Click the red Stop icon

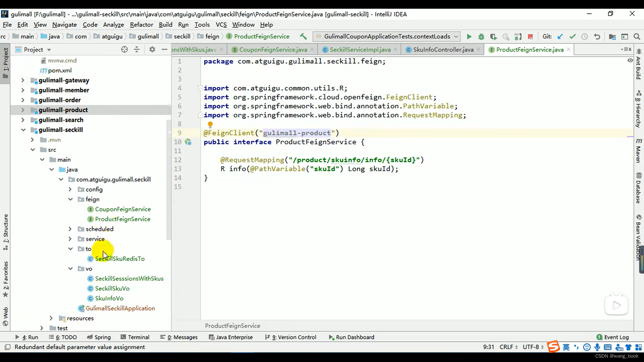pyautogui.click(x=530, y=37)
